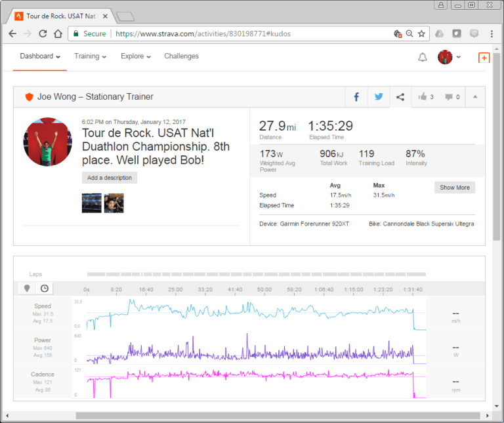This screenshot has height=423, width=504.
Task: Switch chart axis to distance with pin icon
Action: (27, 289)
